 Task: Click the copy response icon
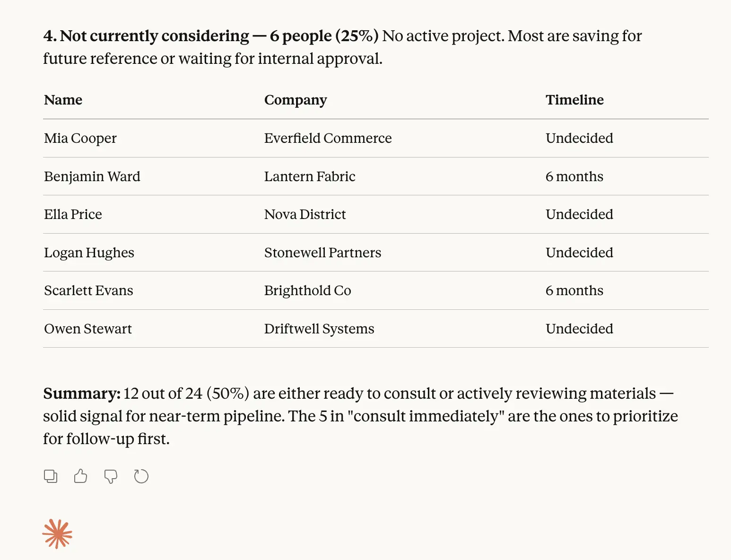[51, 476]
